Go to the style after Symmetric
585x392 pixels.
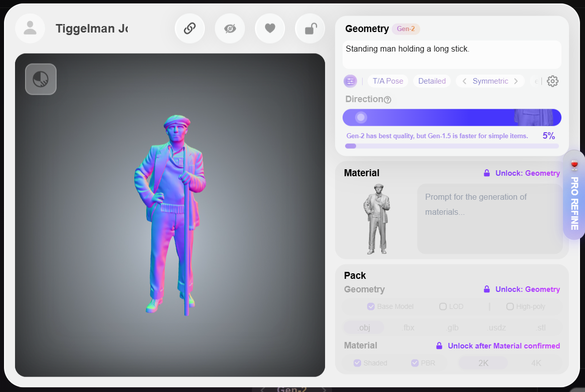coord(516,81)
